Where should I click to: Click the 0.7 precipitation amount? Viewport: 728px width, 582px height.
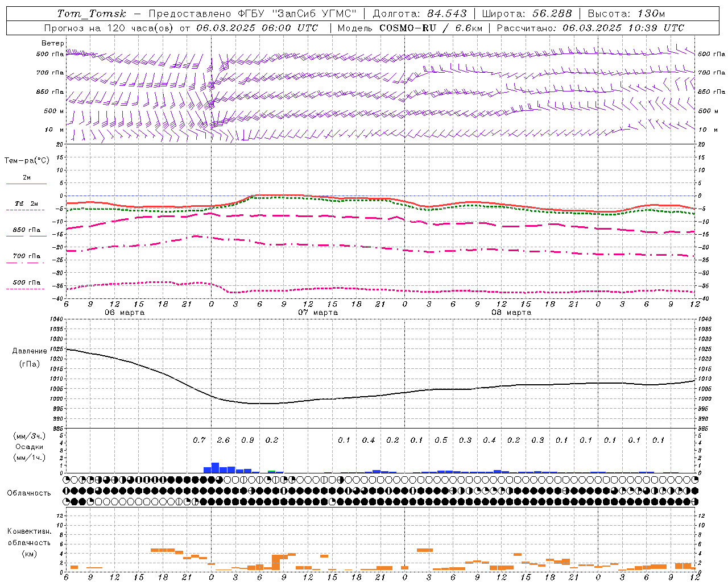pos(199,440)
